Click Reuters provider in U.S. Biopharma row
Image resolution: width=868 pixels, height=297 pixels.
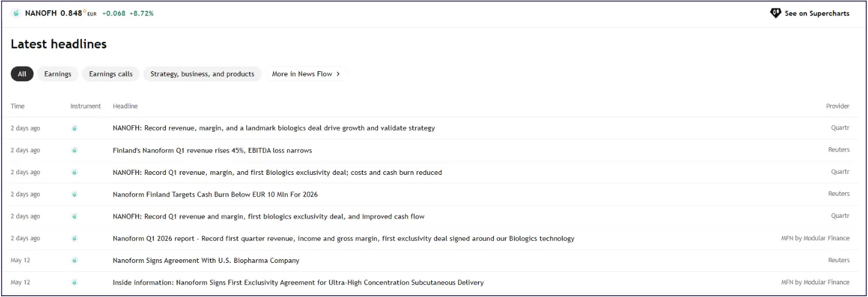tap(839, 260)
